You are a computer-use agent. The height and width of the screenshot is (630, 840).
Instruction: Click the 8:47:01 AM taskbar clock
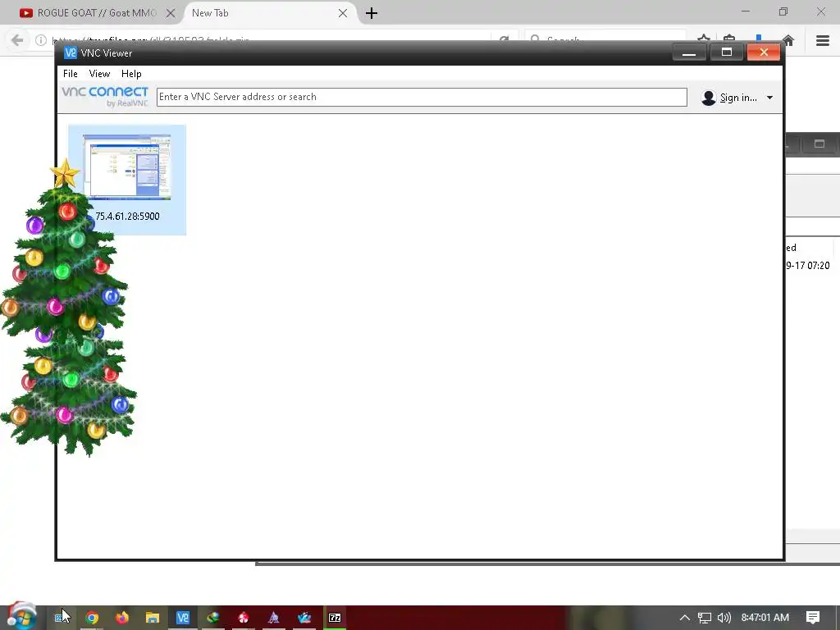(x=765, y=618)
